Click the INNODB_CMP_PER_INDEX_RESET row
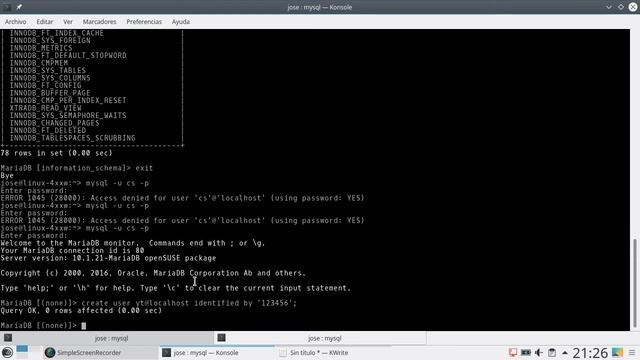The height and width of the screenshot is (360, 640). [x=68, y=100]
